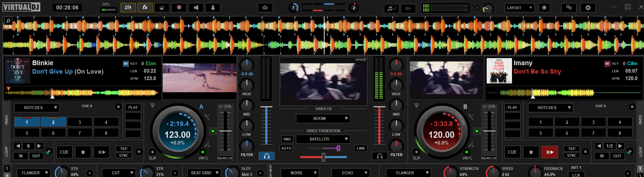The image size is (644, 177).
Task: Click the RND video transition button
Action: pyautogui.click(x=287, y=139)
